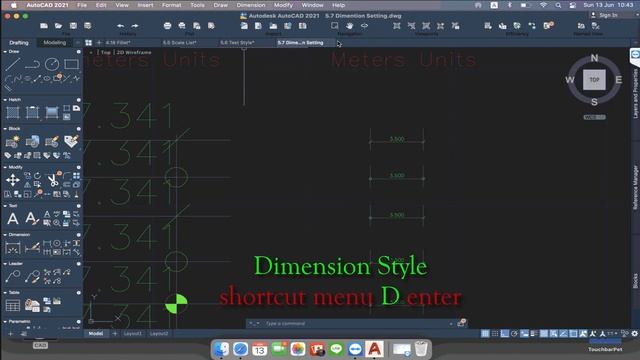This screenshot has height=360, width=640.
Task: Collapse the Block panel section
Action: (x=5, y=129)
